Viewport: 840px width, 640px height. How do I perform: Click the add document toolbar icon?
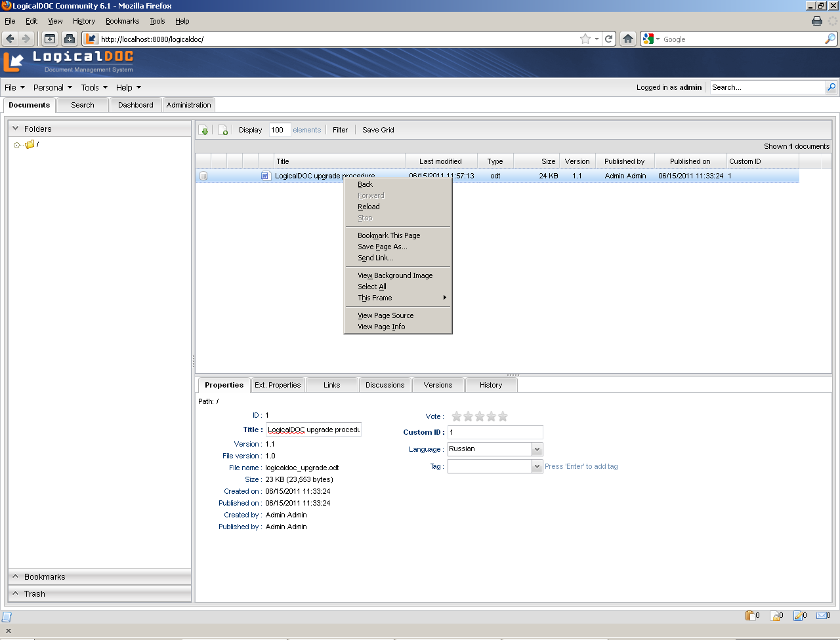[x=223, y=130]
